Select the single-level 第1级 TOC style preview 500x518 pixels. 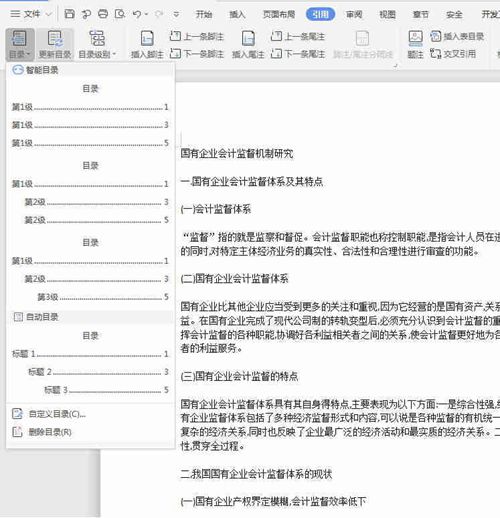click(x=90, y=116)
